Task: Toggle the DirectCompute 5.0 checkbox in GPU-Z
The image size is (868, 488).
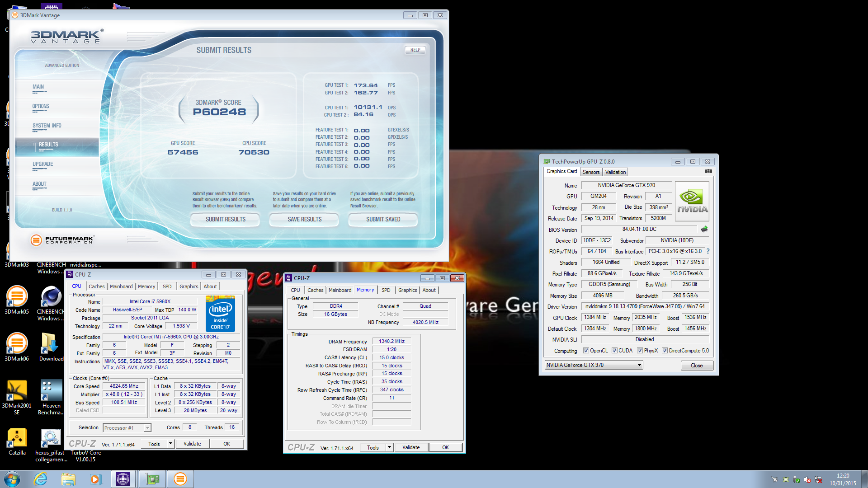Action: click(x=665, y=351)
